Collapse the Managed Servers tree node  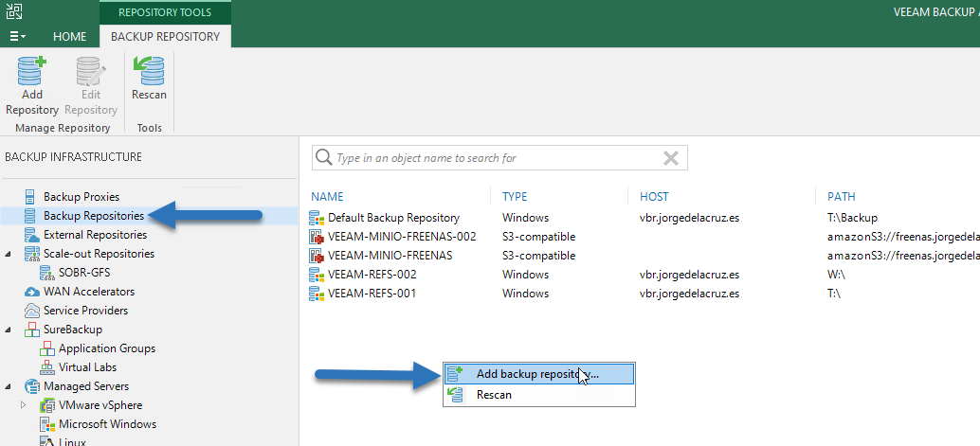coord(9,386)
